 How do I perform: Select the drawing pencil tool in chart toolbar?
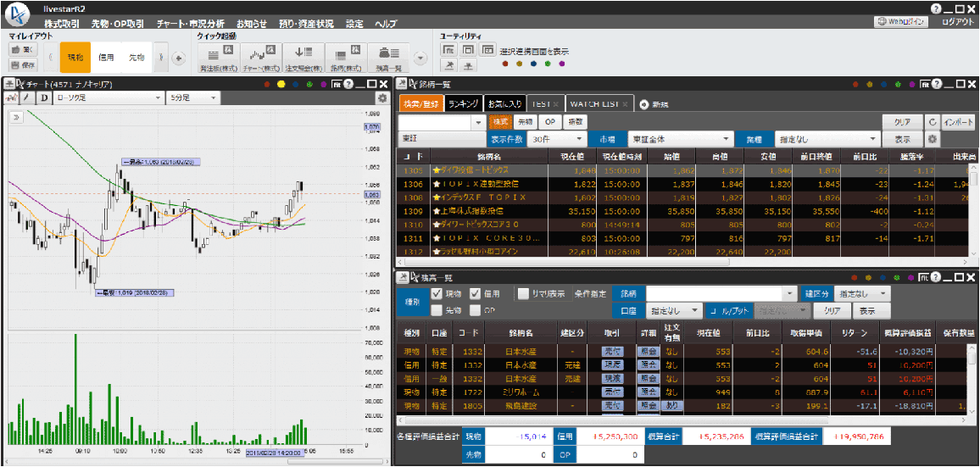tap(27, 98)
